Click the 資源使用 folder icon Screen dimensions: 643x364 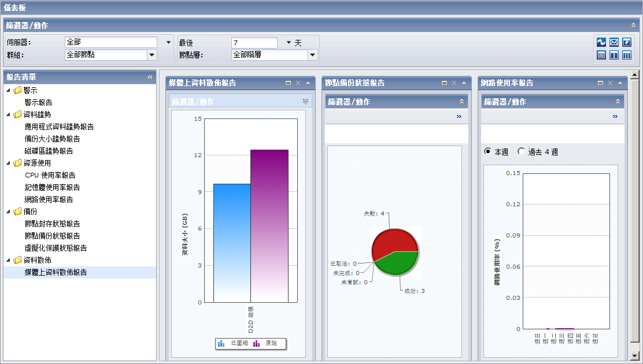pos(17,163)
